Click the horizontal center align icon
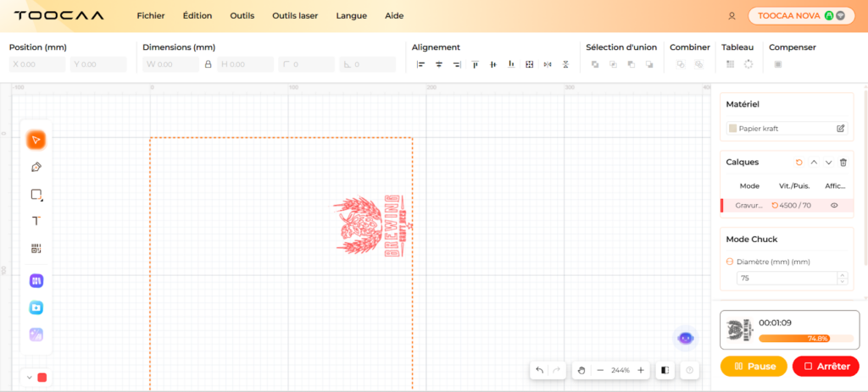This screenshot has height=392, width=868. point(439,64)
